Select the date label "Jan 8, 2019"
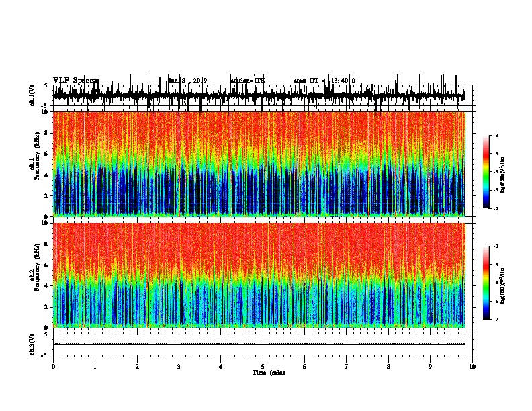This screenshot has height=411, width=532. pos(187,81)
